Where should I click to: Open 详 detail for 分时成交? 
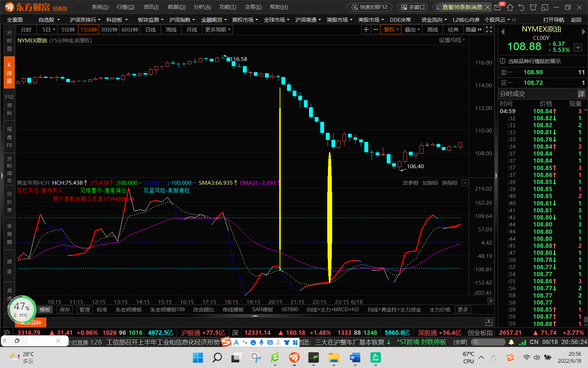581,94
